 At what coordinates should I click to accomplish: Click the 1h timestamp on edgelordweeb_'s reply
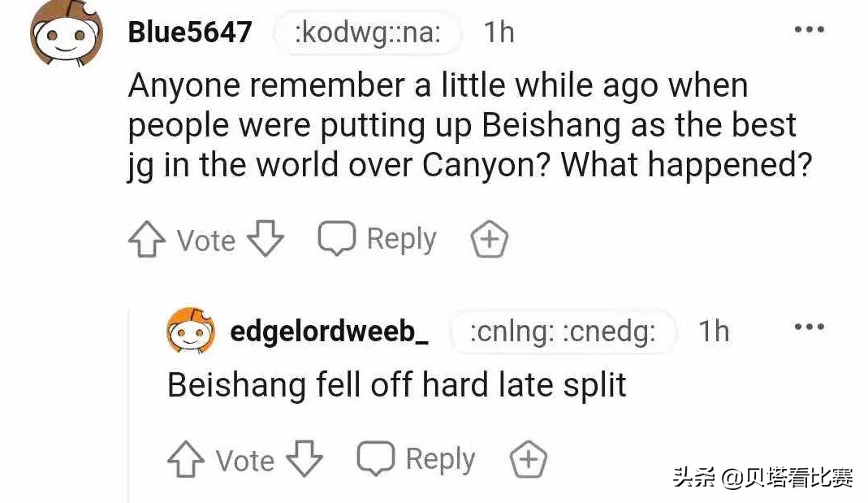714,332
